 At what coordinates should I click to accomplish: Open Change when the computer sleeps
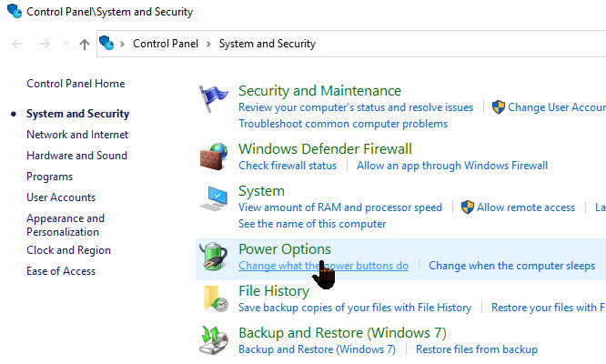click(x=511, y=266)
